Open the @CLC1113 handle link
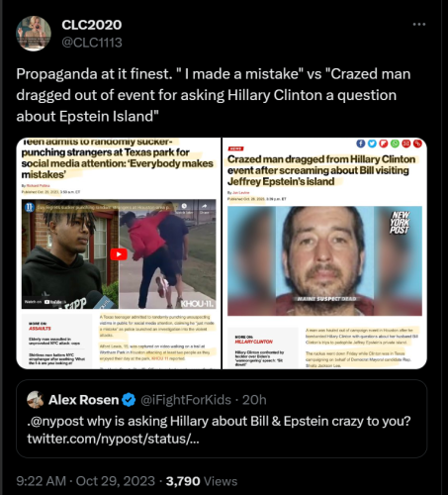Image resolution: width=448 pixels, height=495 pixels. pyautogui.click(x=92, y=43)
